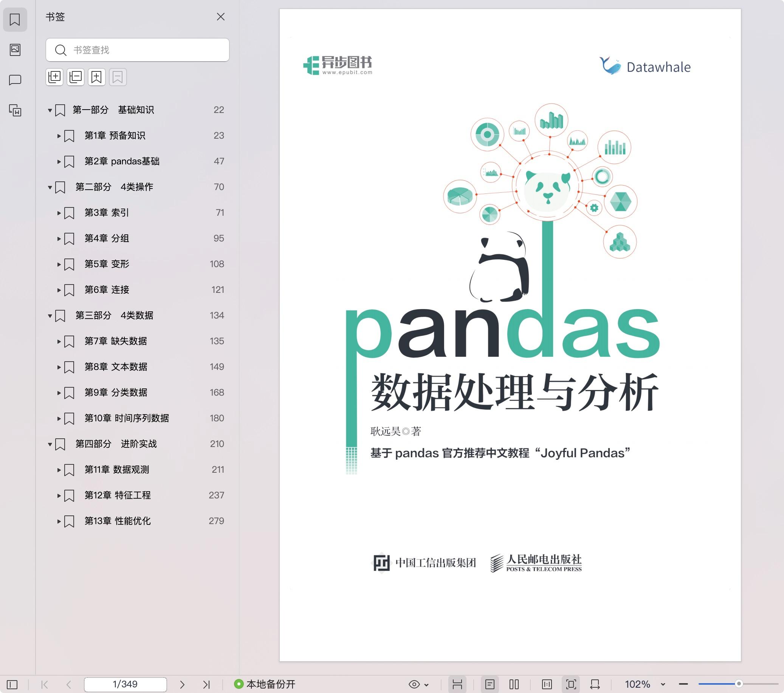Adjust the zoom slider handle
784x693 pixels.
[739, 684]
